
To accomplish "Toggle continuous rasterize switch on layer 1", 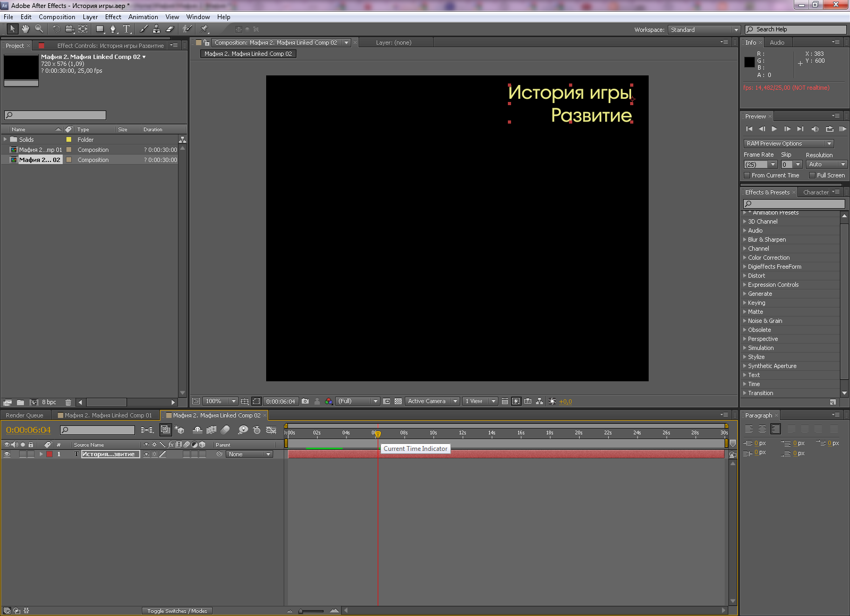I will click(x=155, y=455).
